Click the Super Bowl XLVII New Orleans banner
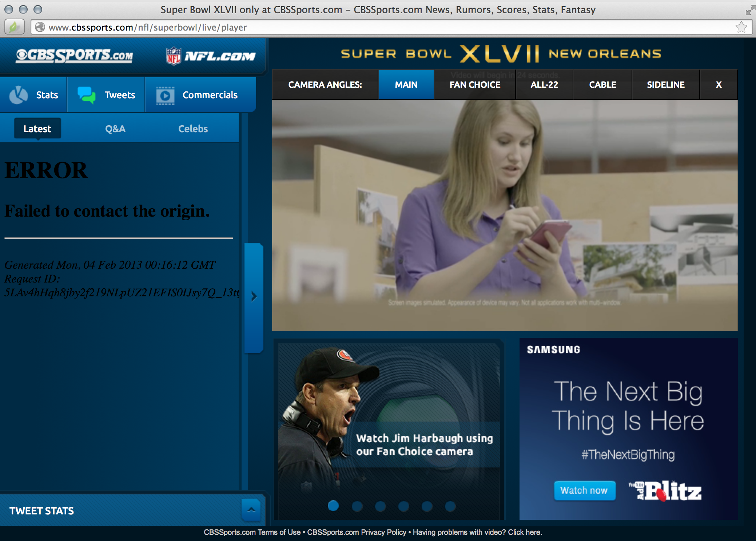Image resolution: width=756 pixels, height=541 pixels. coord(501,54)
